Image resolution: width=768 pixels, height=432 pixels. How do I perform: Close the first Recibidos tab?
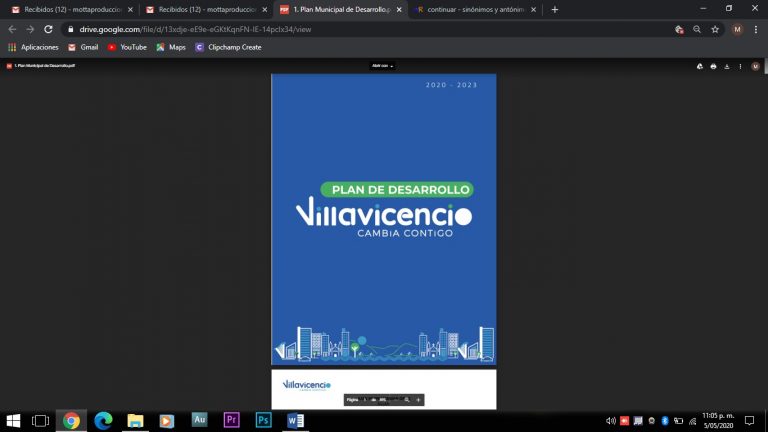click(130, 9)
